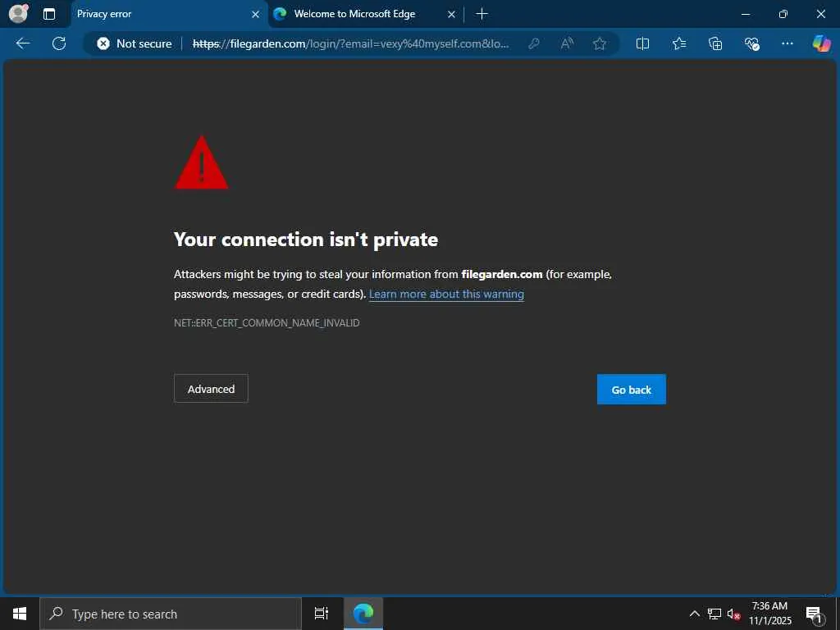The image size is (840, 630).
Task: Select the NET::ERR_CERT_COMMON_NAME_INVALID error code
Action: [x=267, y=323]
